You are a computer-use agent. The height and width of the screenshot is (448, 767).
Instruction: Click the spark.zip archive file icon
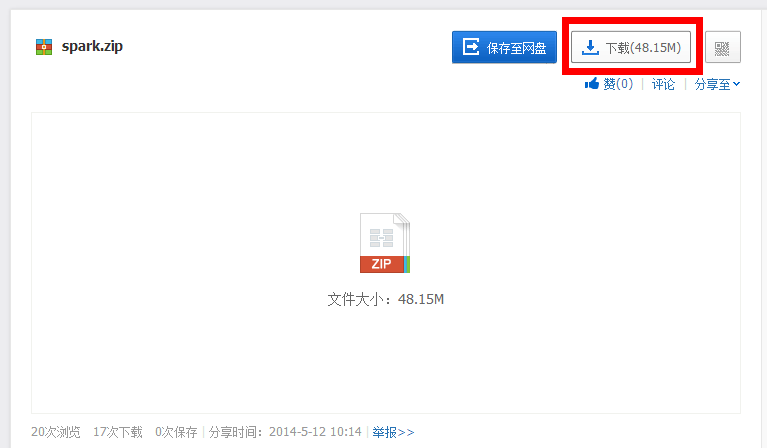(x=44, y=47)
